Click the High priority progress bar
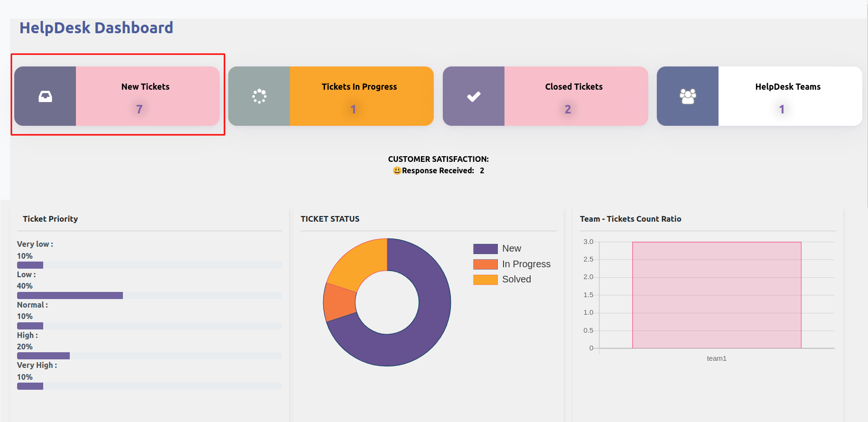 43,356
